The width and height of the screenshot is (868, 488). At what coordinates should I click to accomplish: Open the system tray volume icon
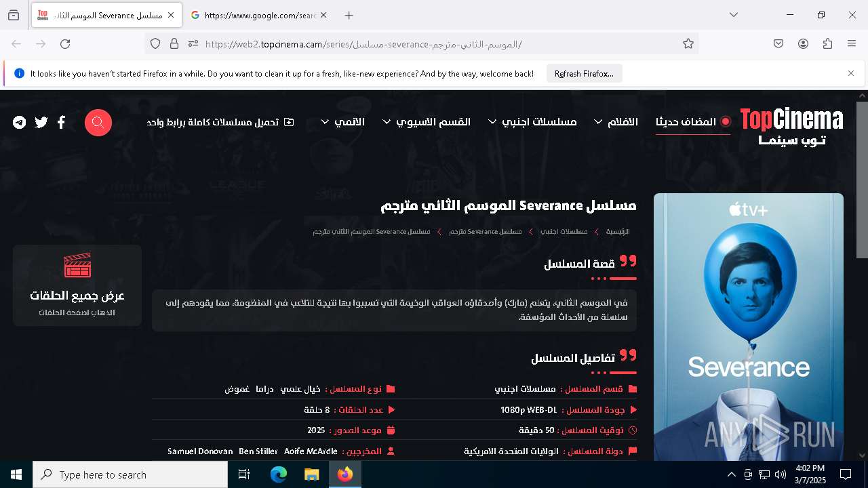781,475
